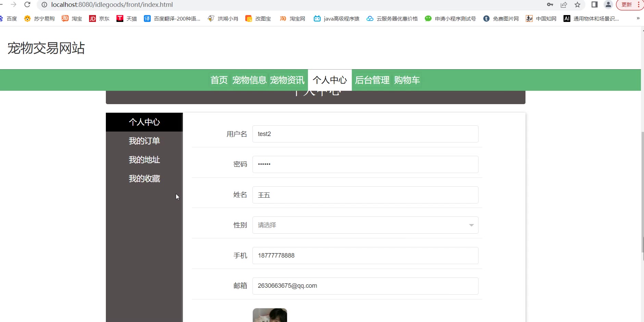Click the 姓名 field containing 王五
This screenshot has width=644, height=322.
pyautogui.click(x=366, y=195)
